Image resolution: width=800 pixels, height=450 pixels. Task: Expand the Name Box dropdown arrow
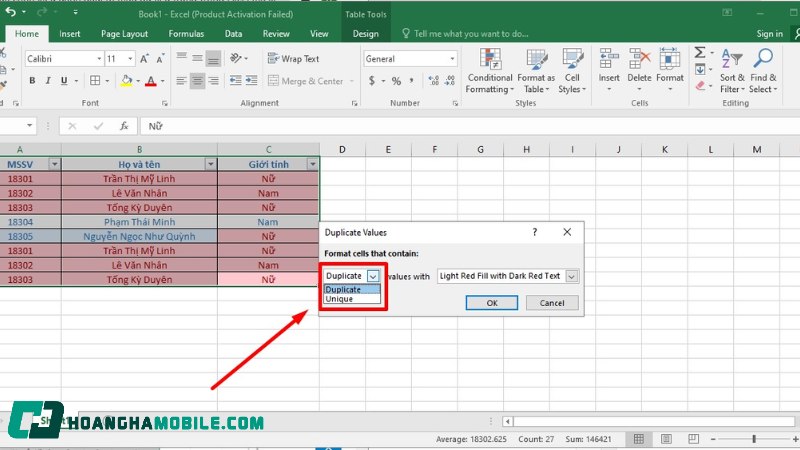coord(30,126)
